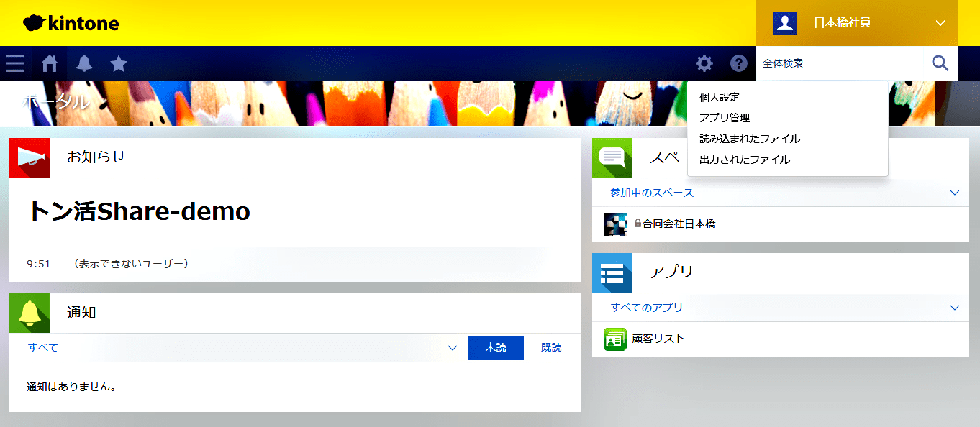Click the magnifying glass search icon
The height and width of the screenshot is (427, 980).
(x=940, y=63)
